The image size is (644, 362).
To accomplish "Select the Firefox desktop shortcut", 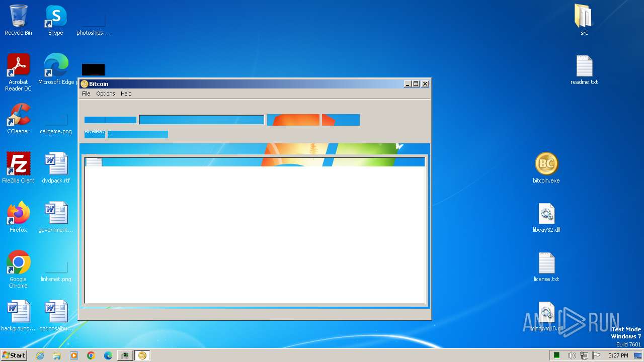I will click(x=18, y=217).
